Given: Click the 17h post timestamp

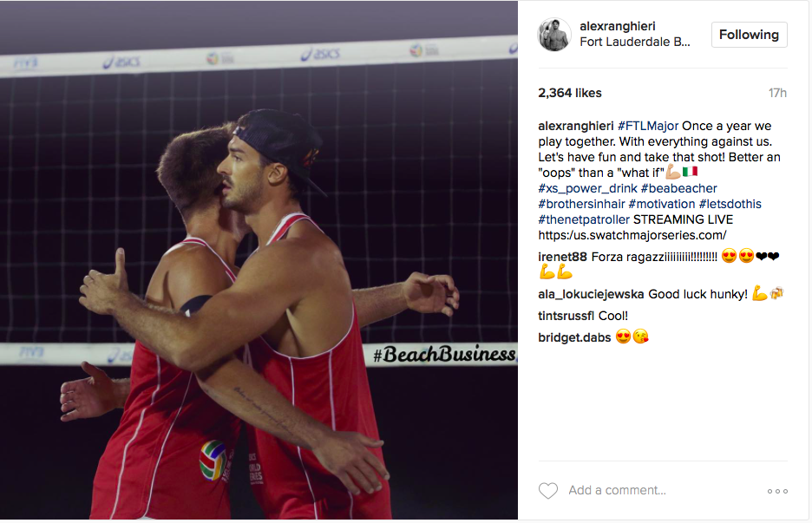Looking at the screenshot, I should pos(777,93).
